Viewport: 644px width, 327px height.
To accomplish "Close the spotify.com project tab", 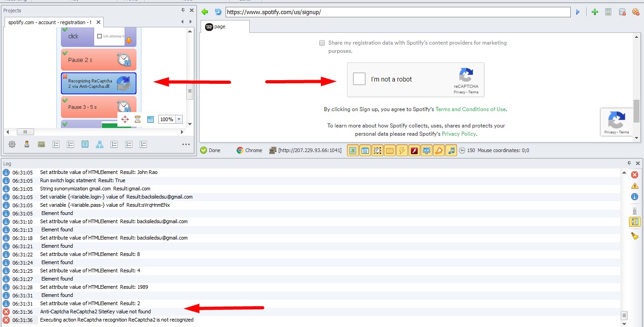I will (99, 22).
